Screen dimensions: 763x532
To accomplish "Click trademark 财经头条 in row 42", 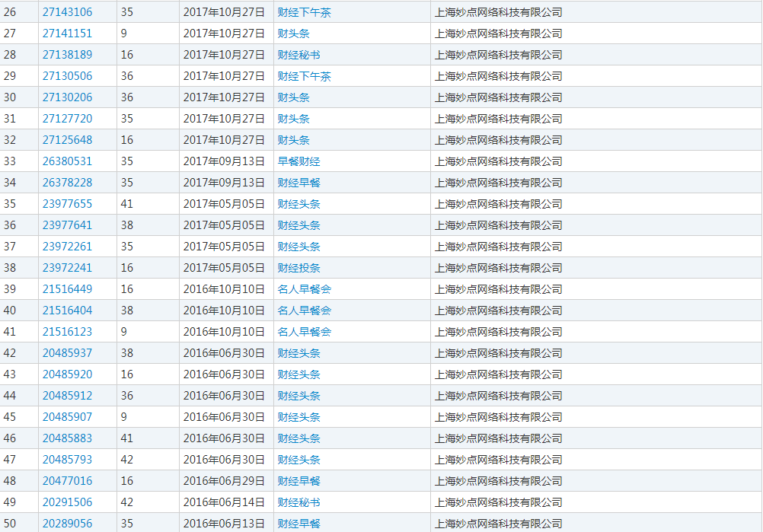I will click(x=298, y=354).
